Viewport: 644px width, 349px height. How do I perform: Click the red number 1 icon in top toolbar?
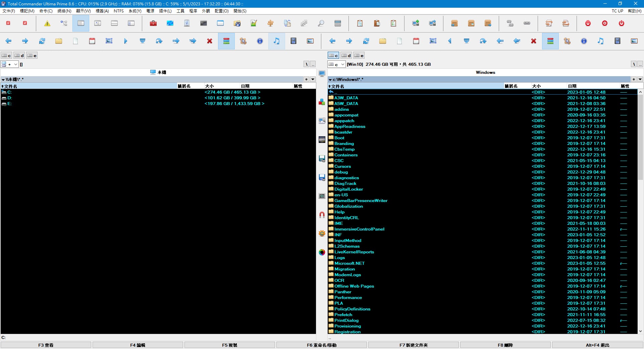tap(8, 23)
